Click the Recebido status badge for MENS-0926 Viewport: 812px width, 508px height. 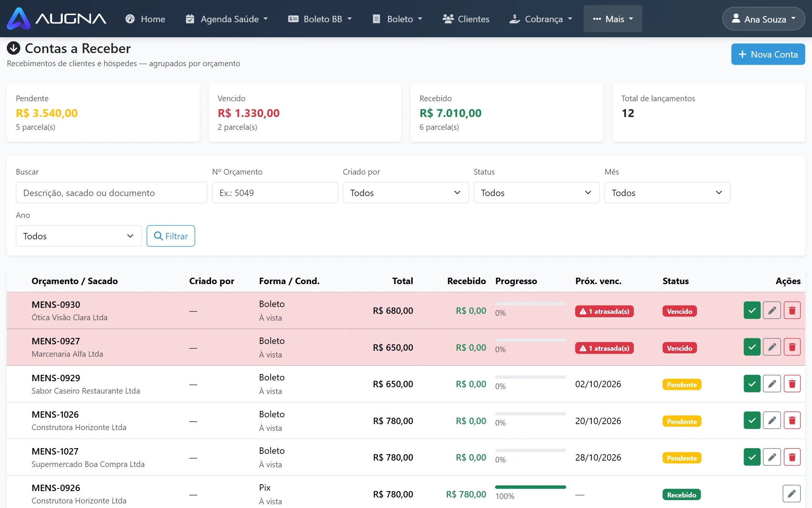(682, 495)
